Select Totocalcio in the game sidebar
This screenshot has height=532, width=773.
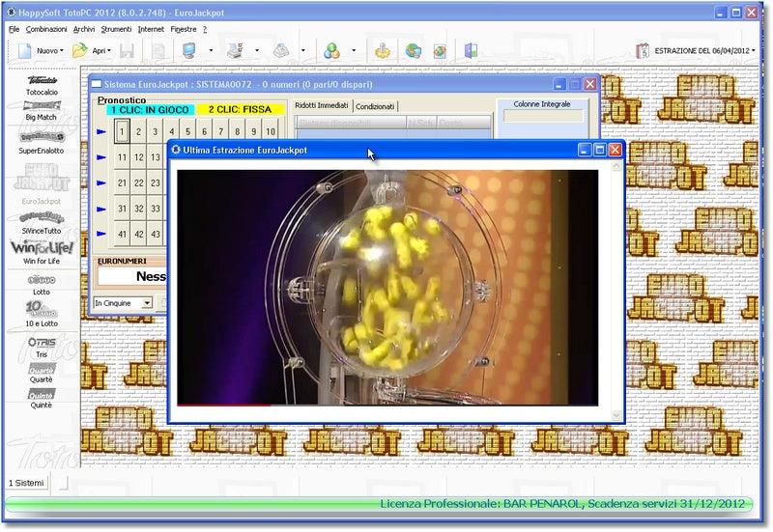[42, 86]
